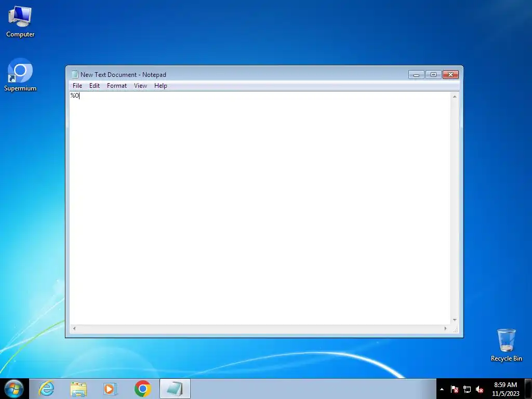This screenshot has width=532, height=399.
Task: Open the Format menu in Notepad
Action: (117, 86)
